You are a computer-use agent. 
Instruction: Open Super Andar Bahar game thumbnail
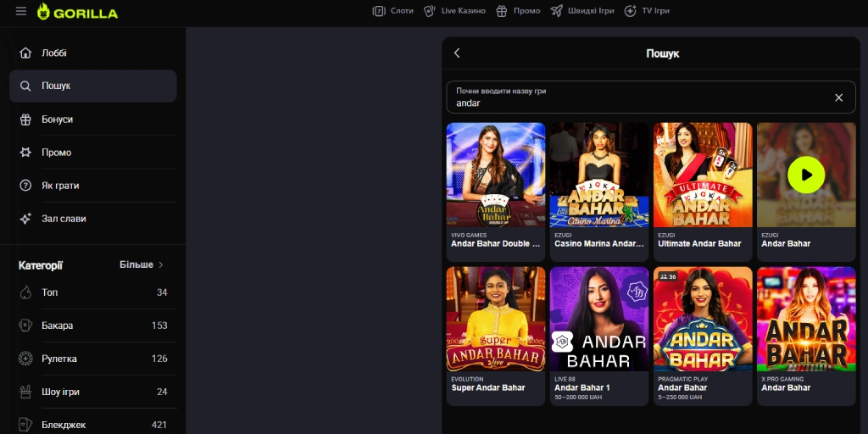pos(496,320)
